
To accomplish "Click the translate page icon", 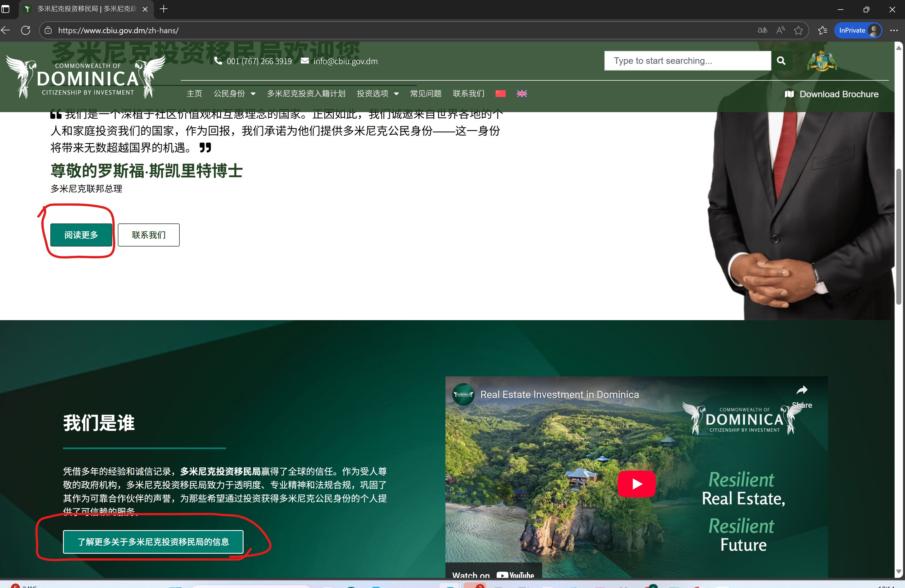I will tap(762, 30).
